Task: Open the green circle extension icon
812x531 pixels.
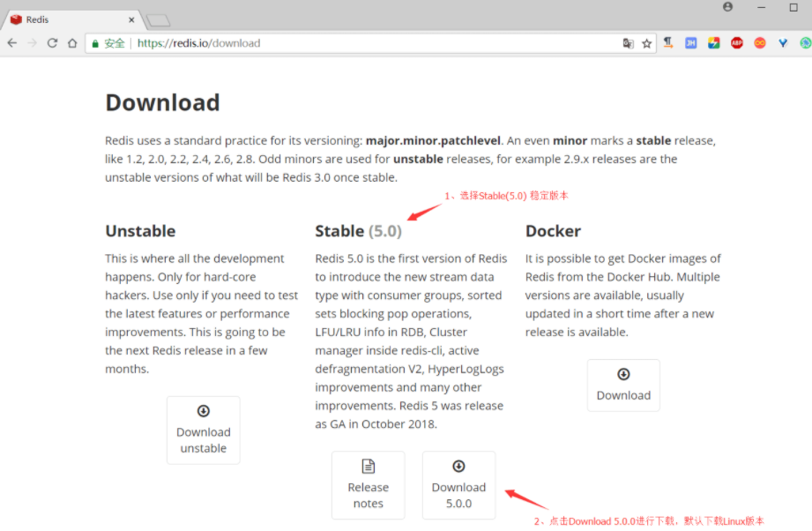Action: [x=806, y=43]
